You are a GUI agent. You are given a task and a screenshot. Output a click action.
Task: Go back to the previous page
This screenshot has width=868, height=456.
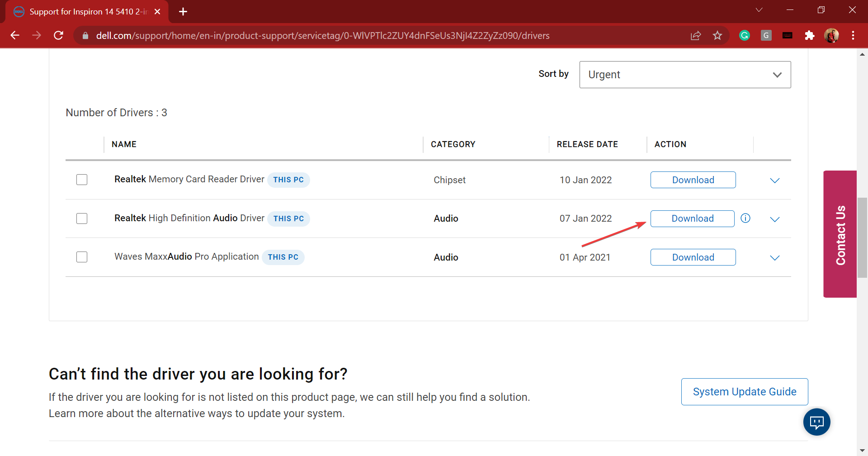pyautogui.click(x=15, y=35)
